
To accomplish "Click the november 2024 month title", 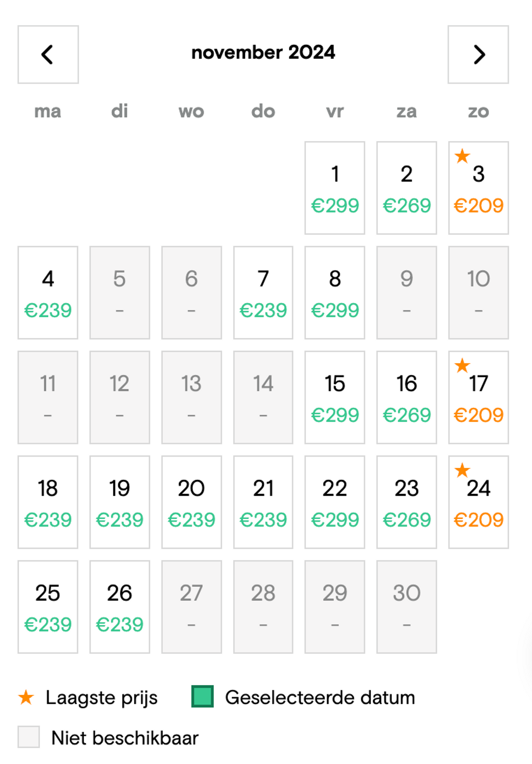I will click(263, 53).
